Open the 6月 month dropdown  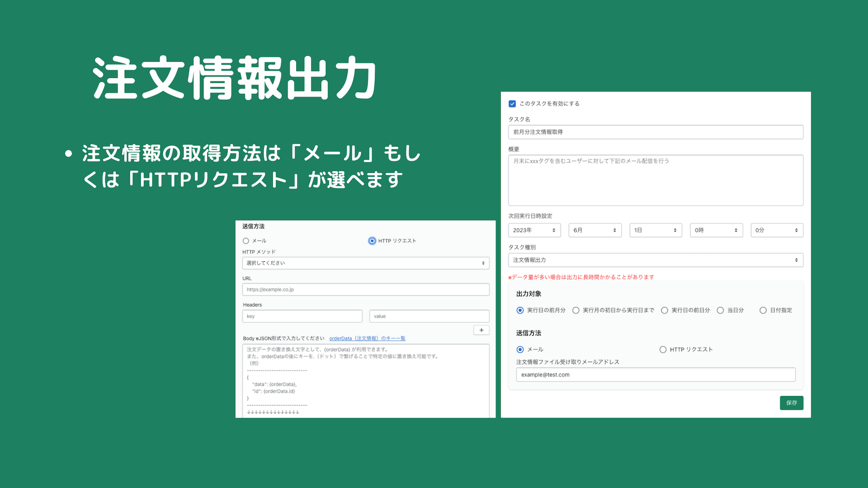click(x=595, y=230)
